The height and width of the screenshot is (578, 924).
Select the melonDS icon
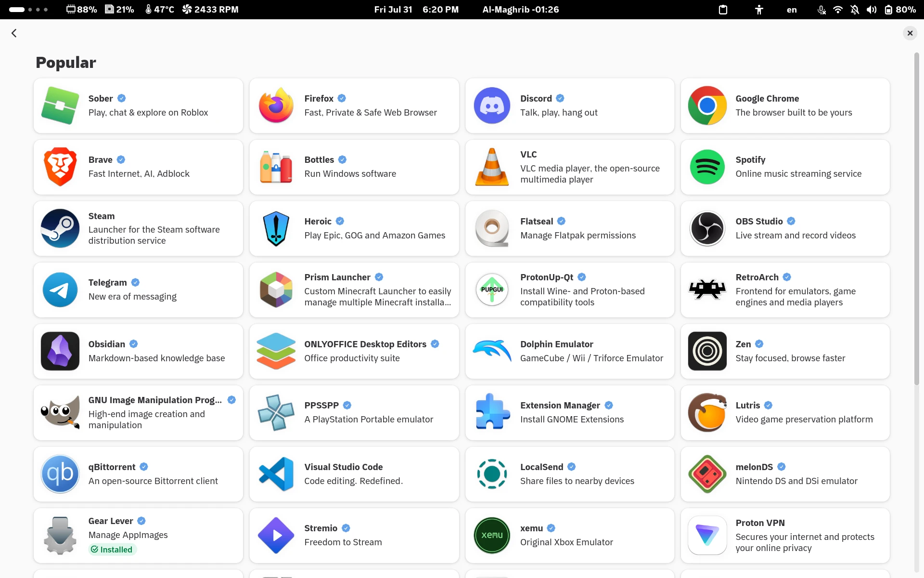click(x=707, y=474)
